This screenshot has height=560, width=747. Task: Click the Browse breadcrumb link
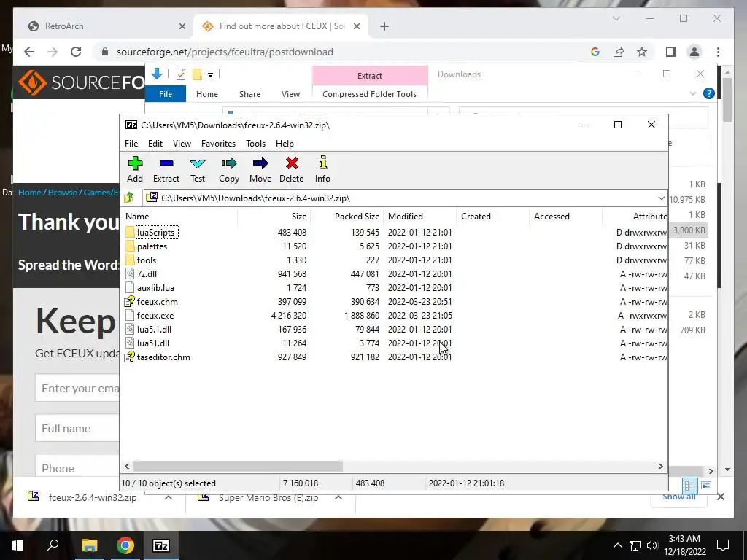[x=63, y=192]
